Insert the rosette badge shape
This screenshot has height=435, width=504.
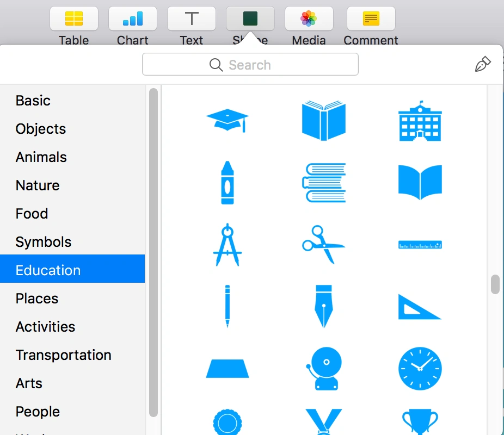tap(228, 422)
